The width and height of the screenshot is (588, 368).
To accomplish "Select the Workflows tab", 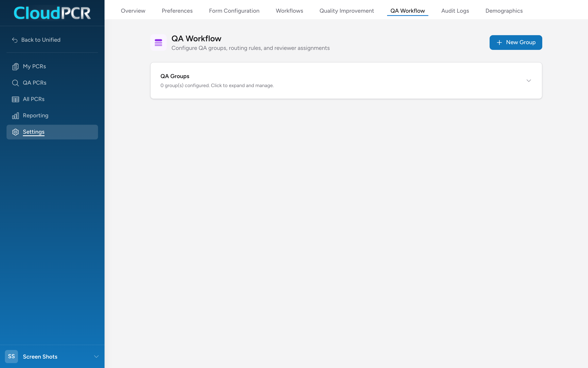I will pos(289,11).
